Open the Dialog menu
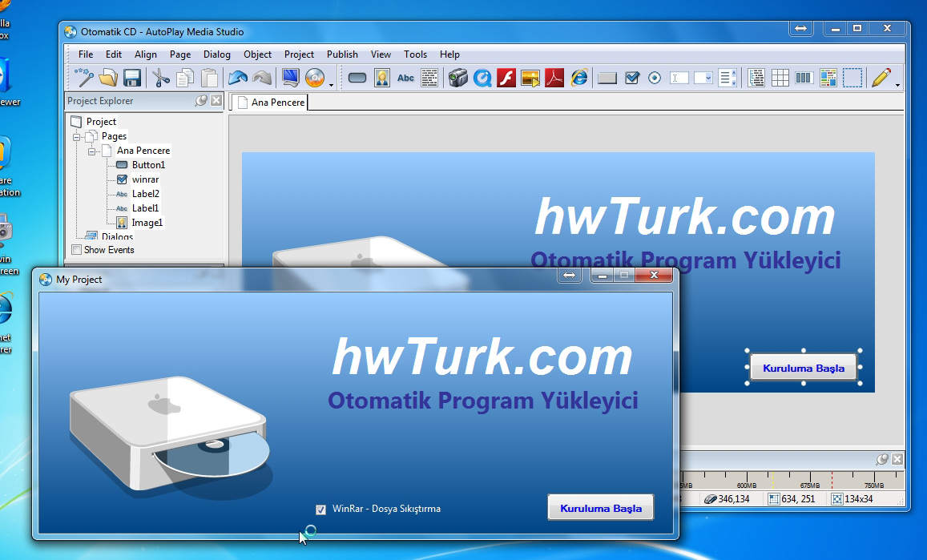Viewport: 927px width, 560px height. tap(217, 54)
